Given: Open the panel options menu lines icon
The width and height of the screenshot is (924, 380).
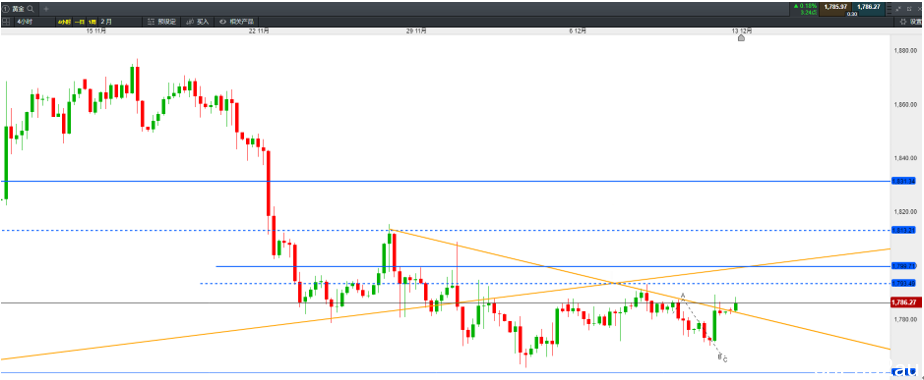Looking at the screenshot, I should click(889, 9).
